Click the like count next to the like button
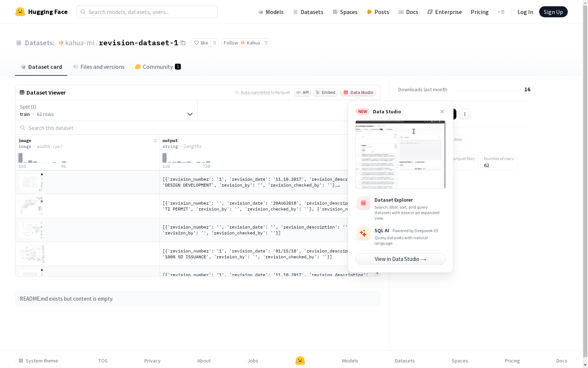Viewport: 588px width, 368px height. coord(215,43)
